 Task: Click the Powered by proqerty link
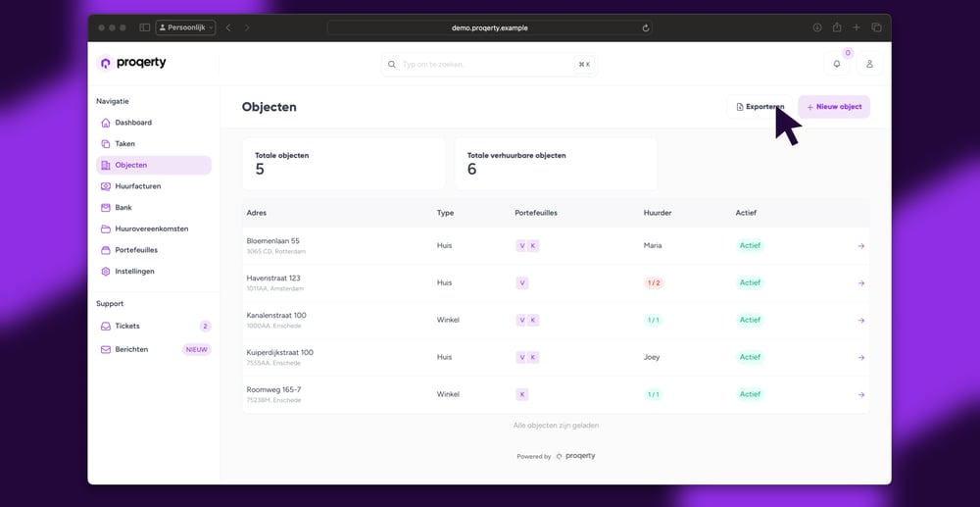click(557, 456)
